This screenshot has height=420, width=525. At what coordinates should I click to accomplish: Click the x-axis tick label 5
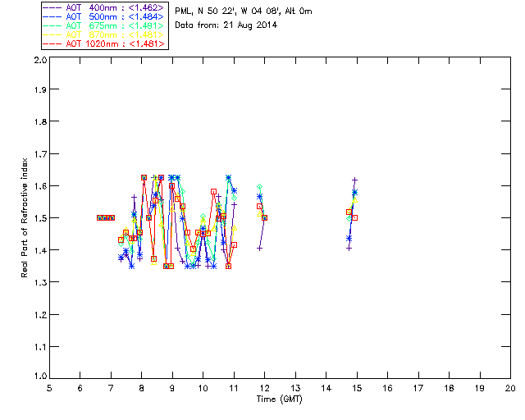point(49,388)
